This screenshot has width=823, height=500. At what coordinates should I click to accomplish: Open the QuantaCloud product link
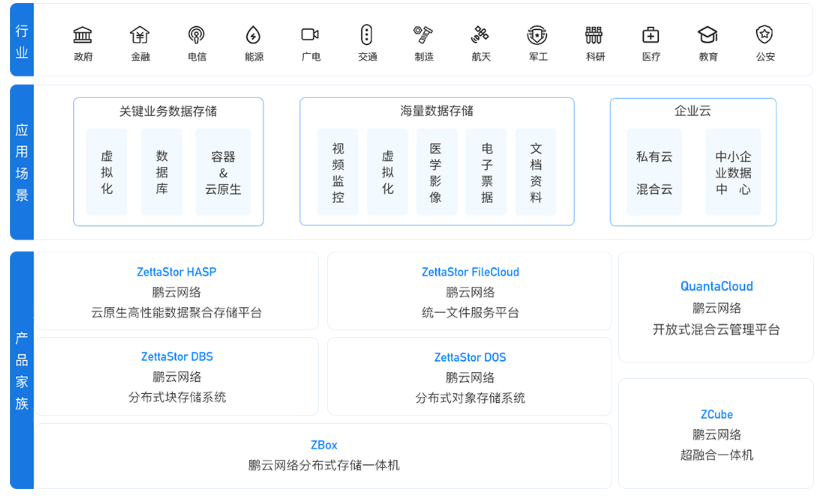tap(716, 286)
